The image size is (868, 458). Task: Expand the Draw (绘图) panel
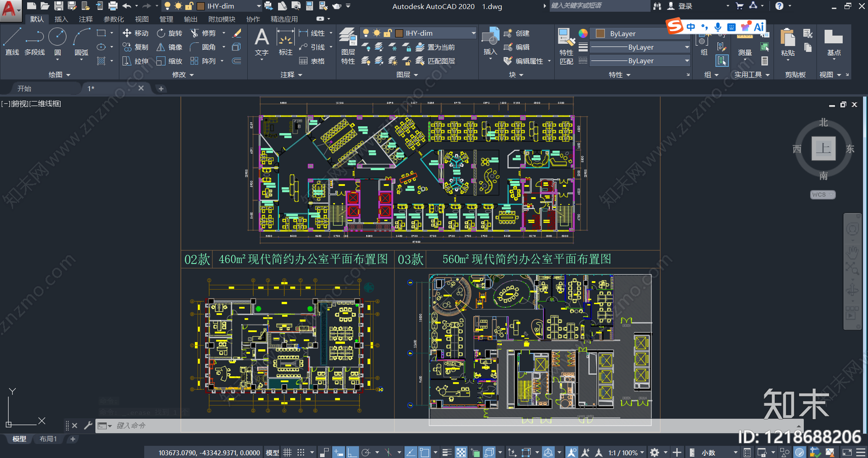tap(60, 75)
